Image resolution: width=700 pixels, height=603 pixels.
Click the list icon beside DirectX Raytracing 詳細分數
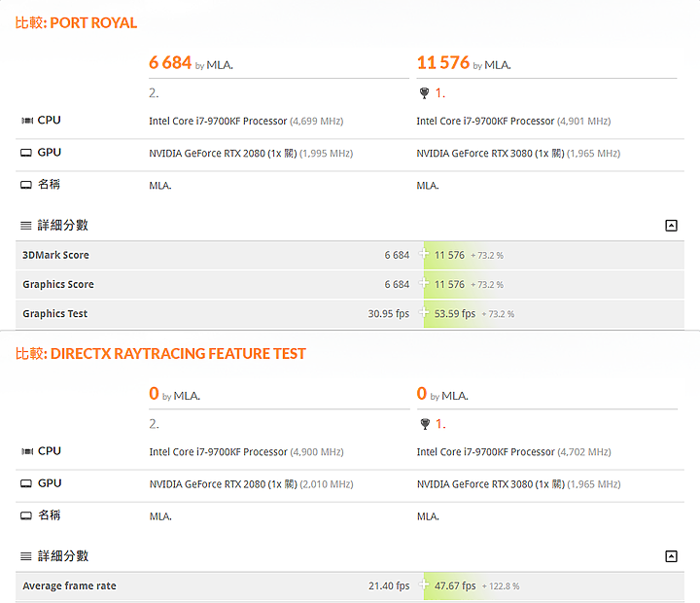26,556
